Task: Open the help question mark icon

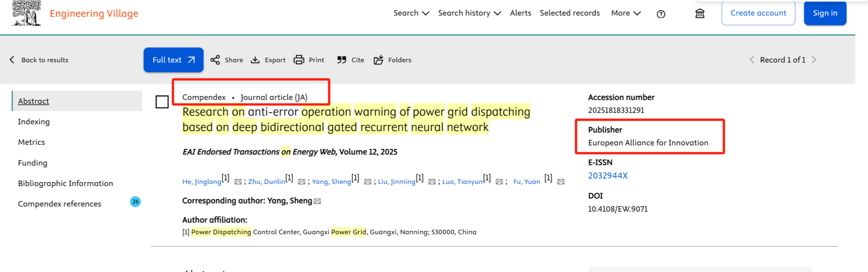Action: pos(661,14)
